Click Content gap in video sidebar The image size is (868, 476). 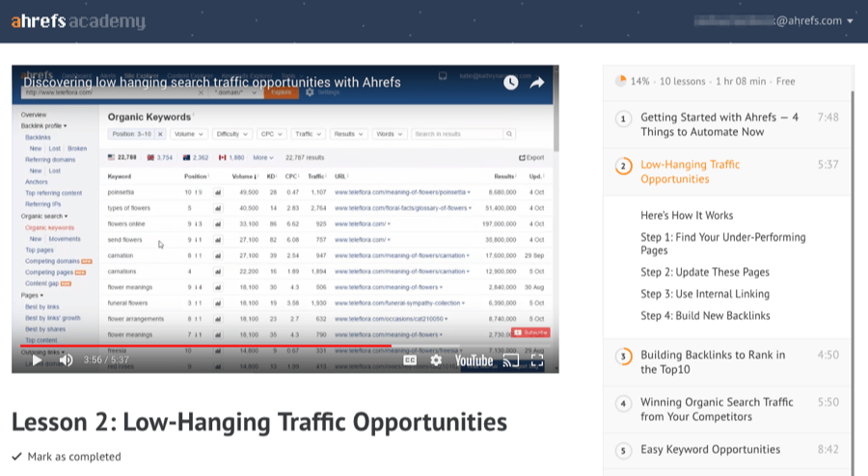click(42, 283)
